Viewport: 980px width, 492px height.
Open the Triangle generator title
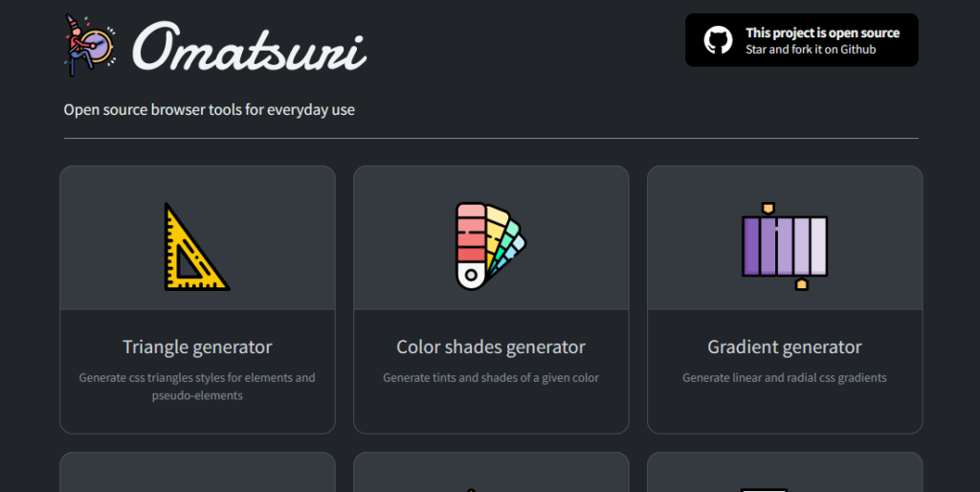(197, 347)
